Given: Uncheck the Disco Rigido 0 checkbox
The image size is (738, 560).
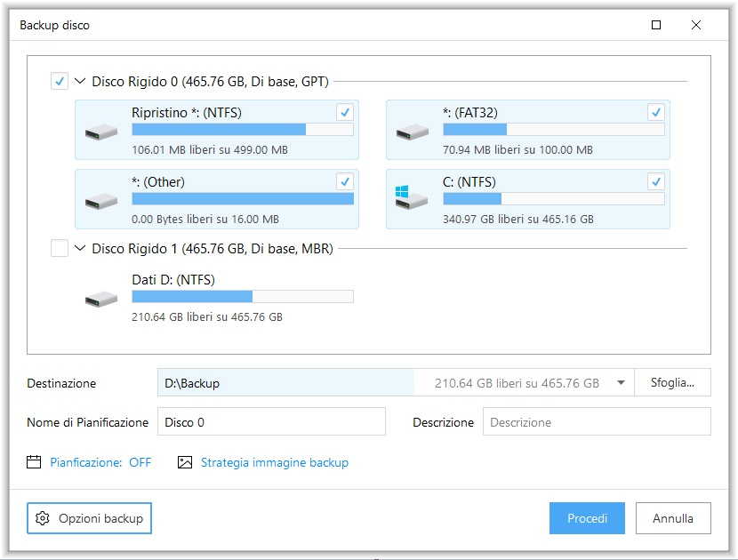Looking at the screenshot, I should click(60, 82).
